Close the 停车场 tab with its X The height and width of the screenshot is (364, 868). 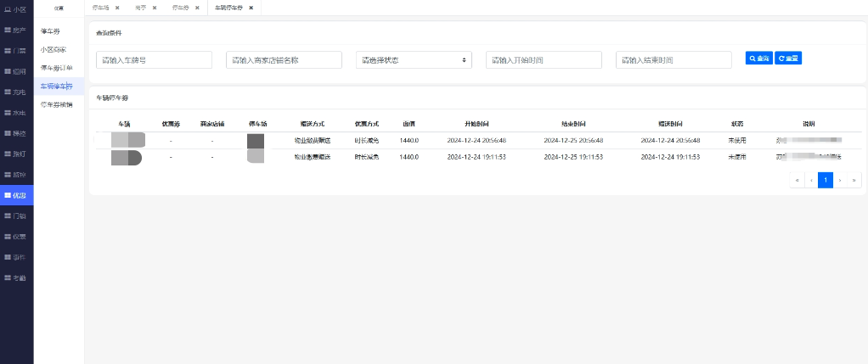pyautogui.click(x=117, y=8)
